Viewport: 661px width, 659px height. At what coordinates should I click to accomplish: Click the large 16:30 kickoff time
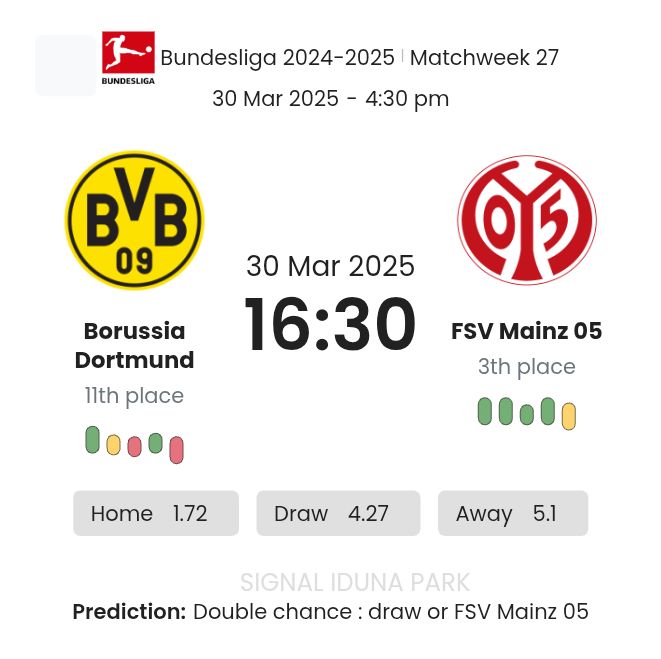[x=330, y=325]
